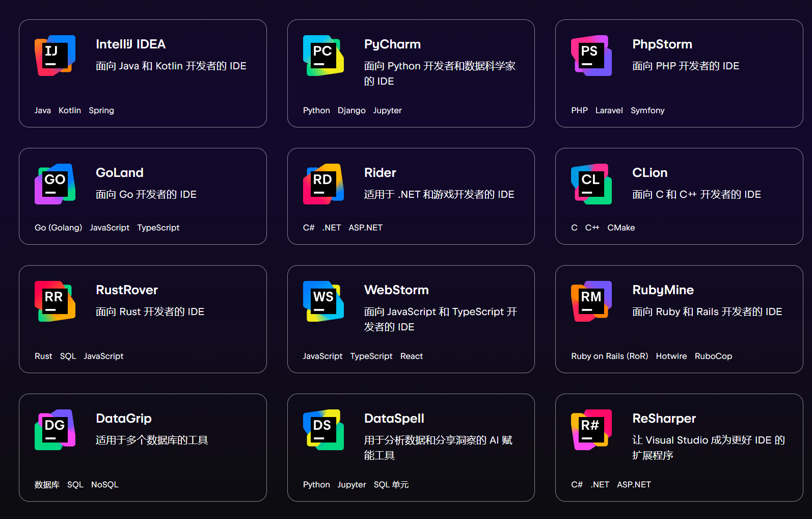Click the Rider RD logo icon
Viewport: 812px width, 519px height.
323,184
